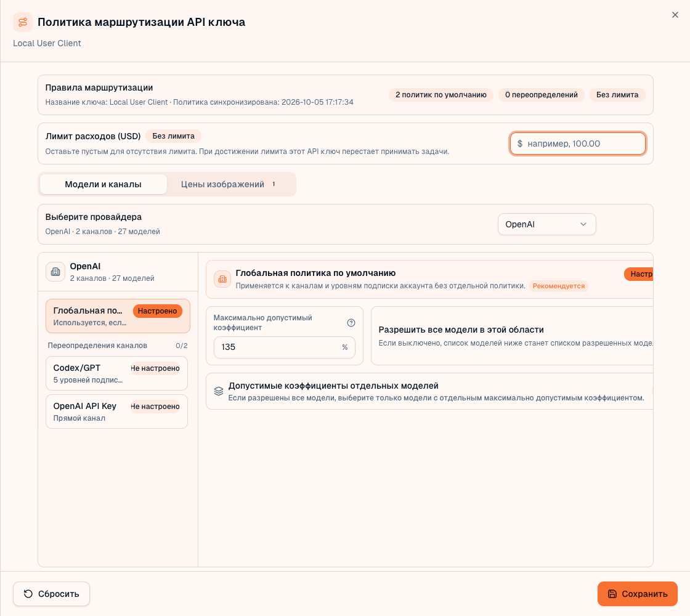Click the '2 политик по умолчанию' badge
The height and width of the screenshot is (616, 690).
[440, 95]
